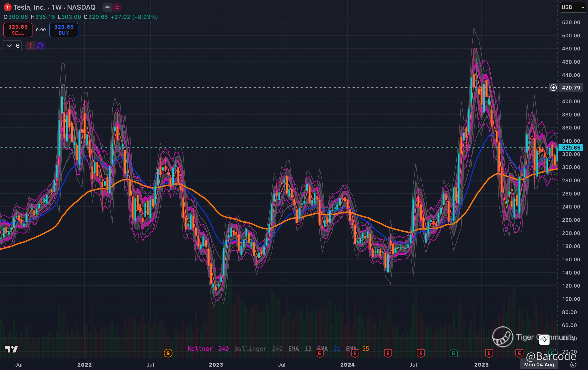Click the purple refresh sync icon
This screenshot has height=370, width=588.
(40, 46)
